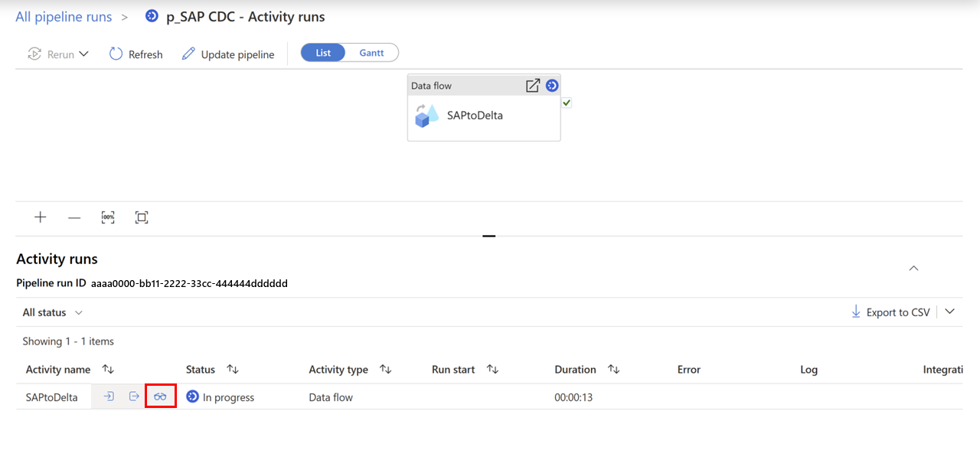Click the output icon for SAPtoDelta activity
Screen dimensions: 980x460
pos(134,396)
